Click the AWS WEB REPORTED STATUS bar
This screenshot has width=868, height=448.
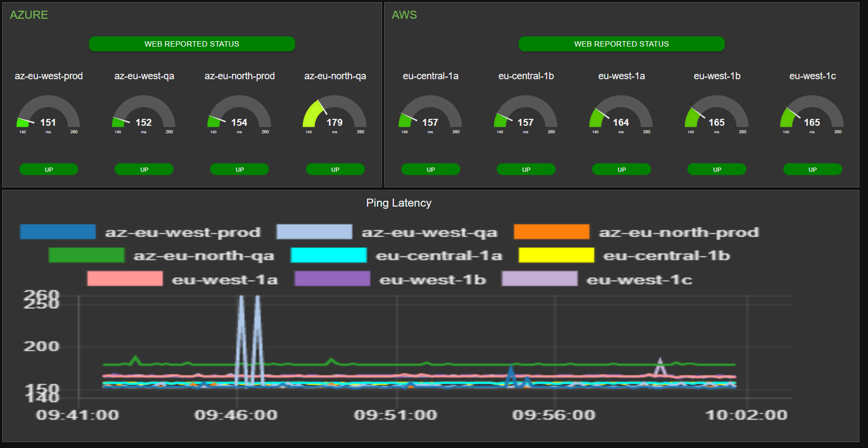pos(622,44)
